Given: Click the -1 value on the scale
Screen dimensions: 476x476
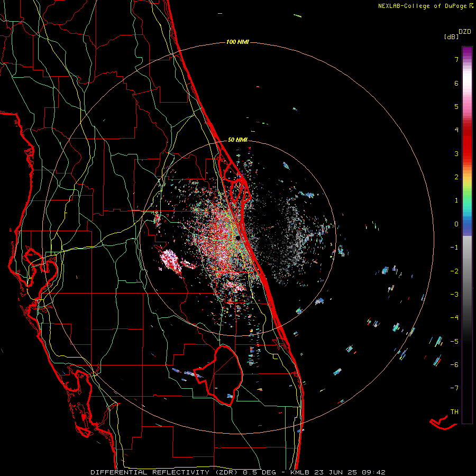Looking at the screenshot, I should tap(454, 247).
